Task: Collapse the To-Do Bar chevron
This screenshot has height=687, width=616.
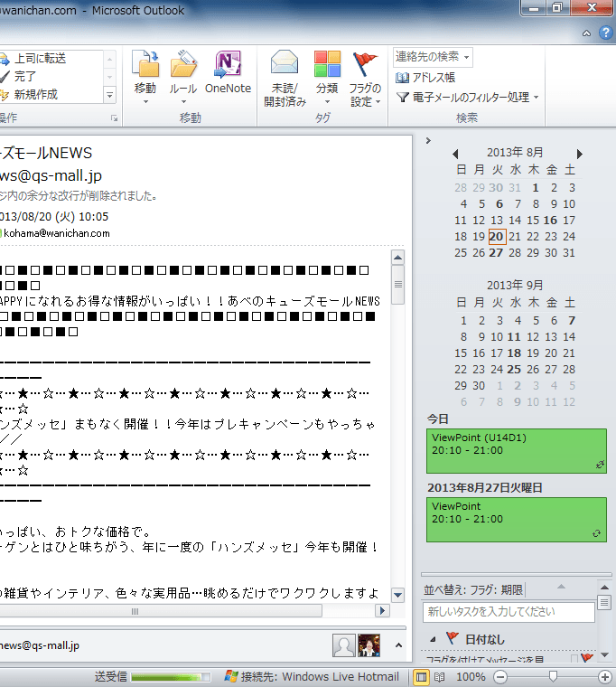Action: click(x=428, y=141)
